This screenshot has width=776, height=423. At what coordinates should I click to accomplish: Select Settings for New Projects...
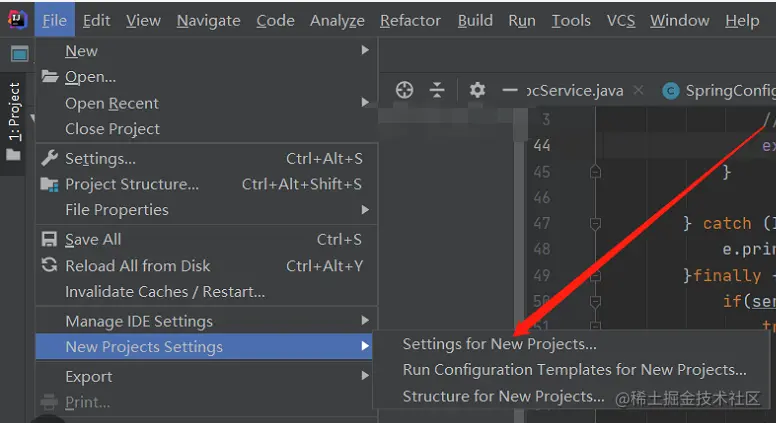click(499, 344)
